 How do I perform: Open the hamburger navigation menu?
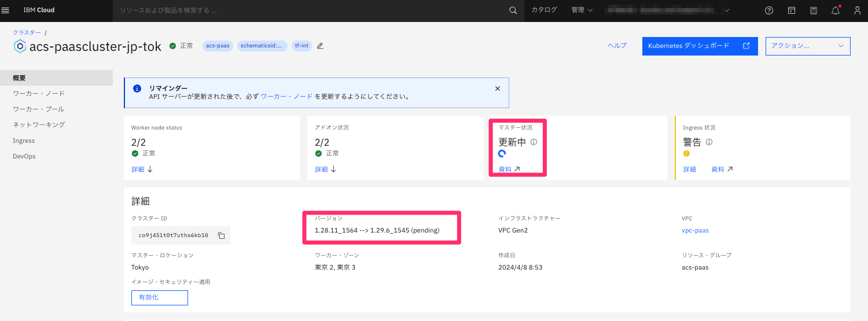pyautogui.click(x=6, y=10)
